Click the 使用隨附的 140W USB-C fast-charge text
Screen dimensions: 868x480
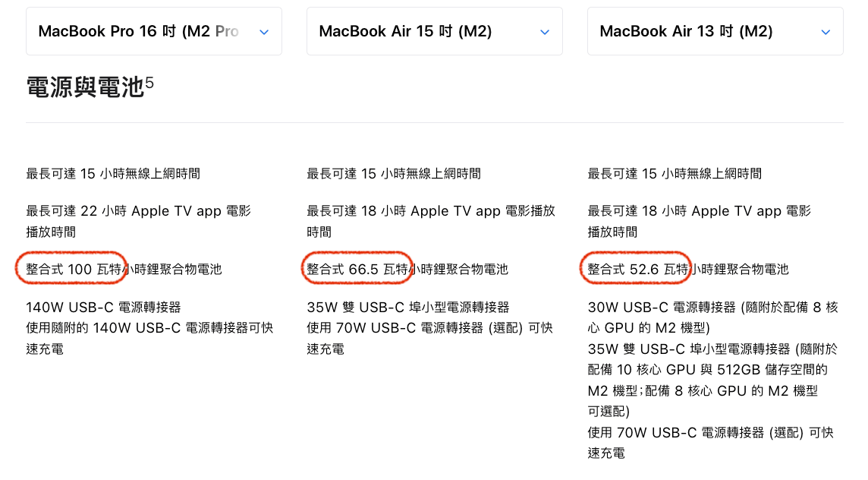tap(149, 328)
